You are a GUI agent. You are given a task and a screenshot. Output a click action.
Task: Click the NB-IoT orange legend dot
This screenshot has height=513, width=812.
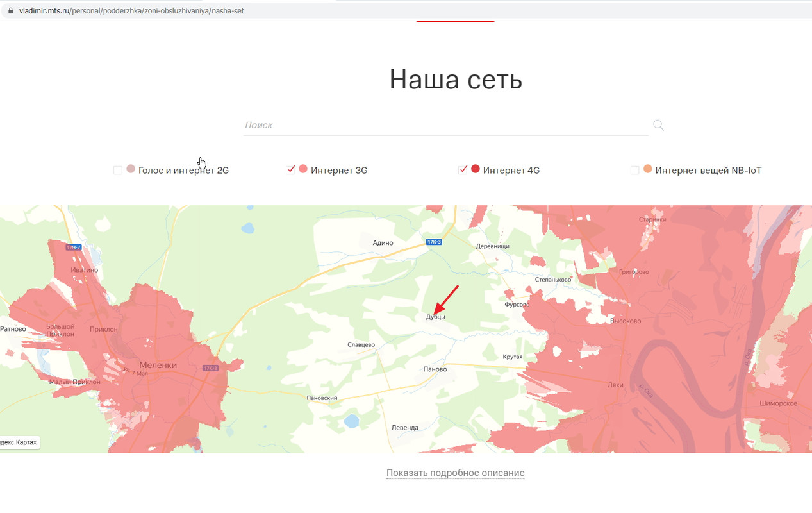[648, 169]
